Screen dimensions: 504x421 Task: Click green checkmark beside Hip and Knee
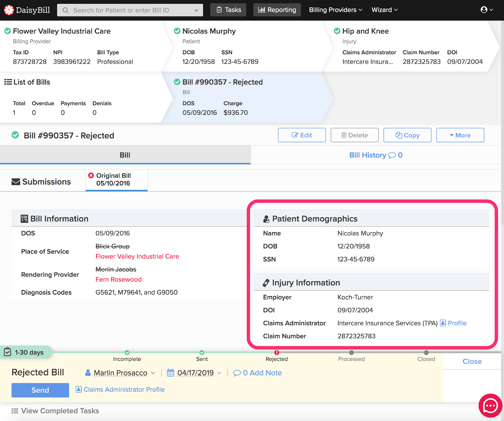pos(337,31)
